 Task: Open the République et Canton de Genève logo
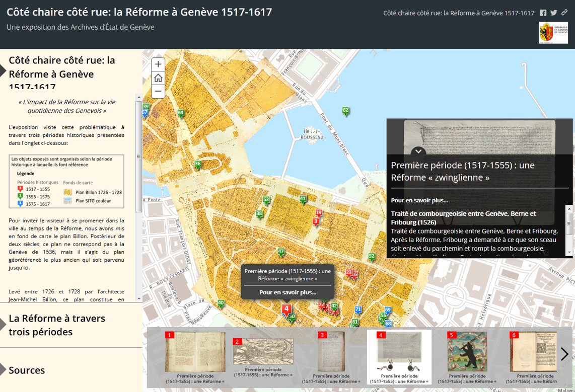553,33
